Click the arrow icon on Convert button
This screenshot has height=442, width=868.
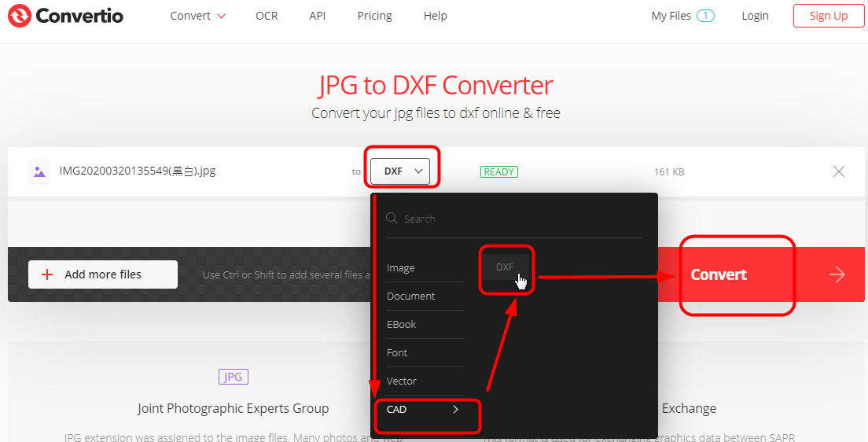pyautogui.click(x=837, y=274)
